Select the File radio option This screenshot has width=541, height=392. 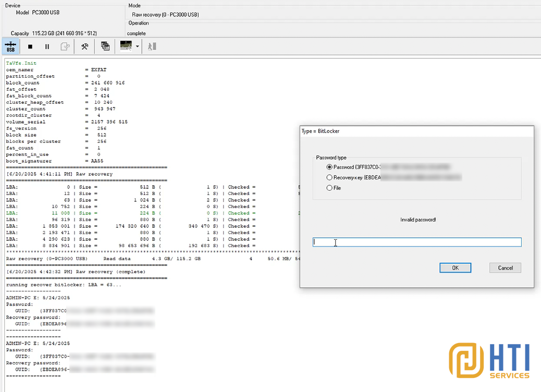coord(329,188)
